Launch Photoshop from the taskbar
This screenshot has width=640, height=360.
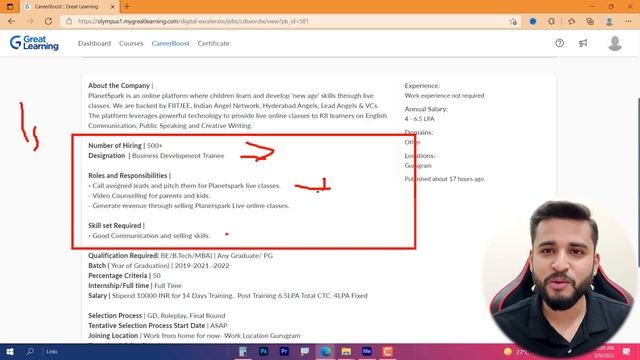pyautogui.click(x=263, y=351)
